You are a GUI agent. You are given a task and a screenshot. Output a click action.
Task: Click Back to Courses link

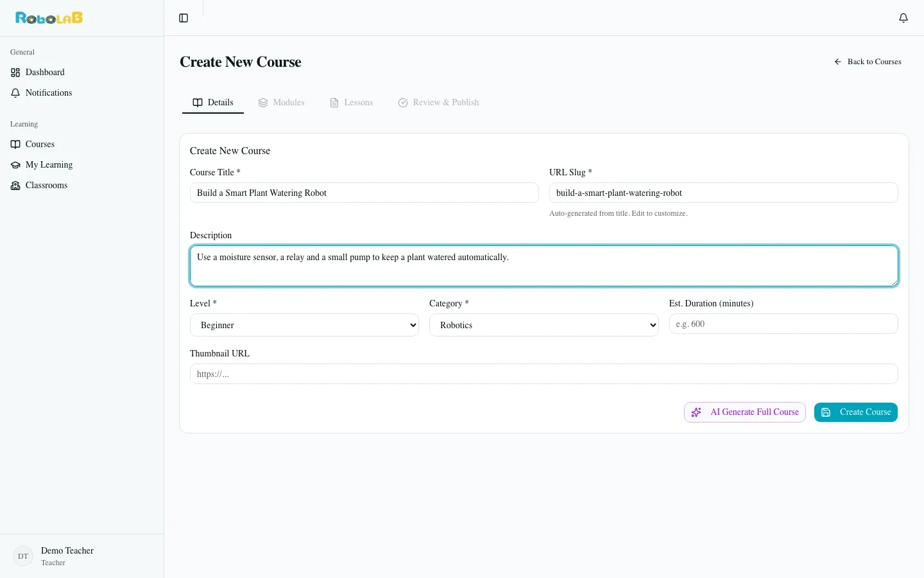click(868, 62)
